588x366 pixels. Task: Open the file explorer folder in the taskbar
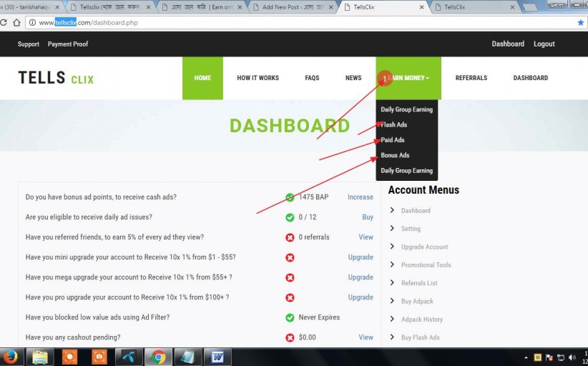click(40, 356)
